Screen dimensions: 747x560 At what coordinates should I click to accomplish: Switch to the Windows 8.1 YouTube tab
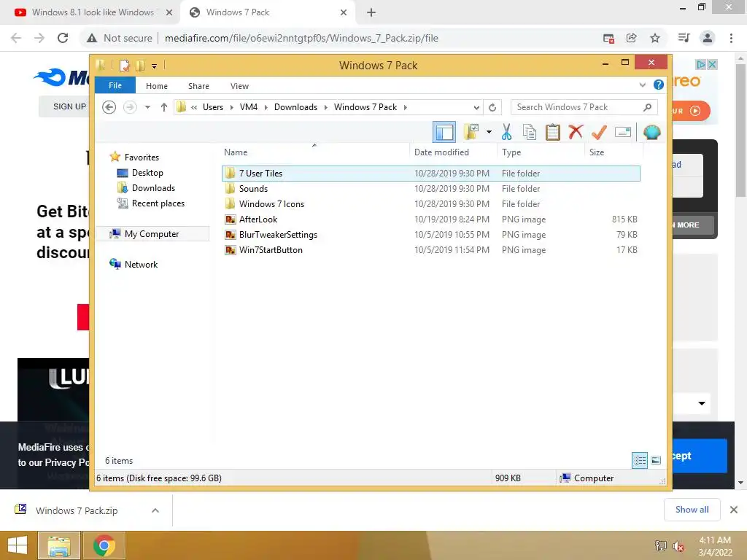point(93,12)
